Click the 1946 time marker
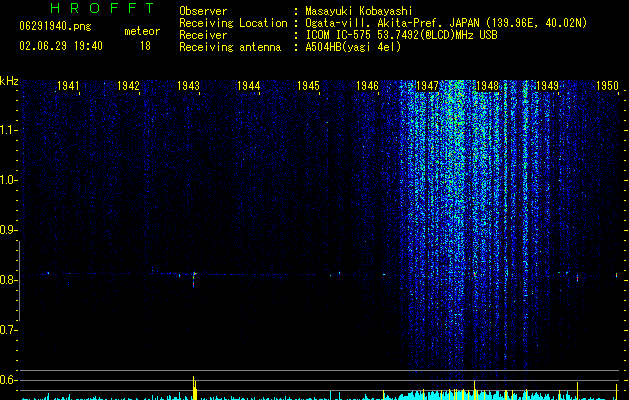This screenshot has height=400, width=629. (367, 86)
